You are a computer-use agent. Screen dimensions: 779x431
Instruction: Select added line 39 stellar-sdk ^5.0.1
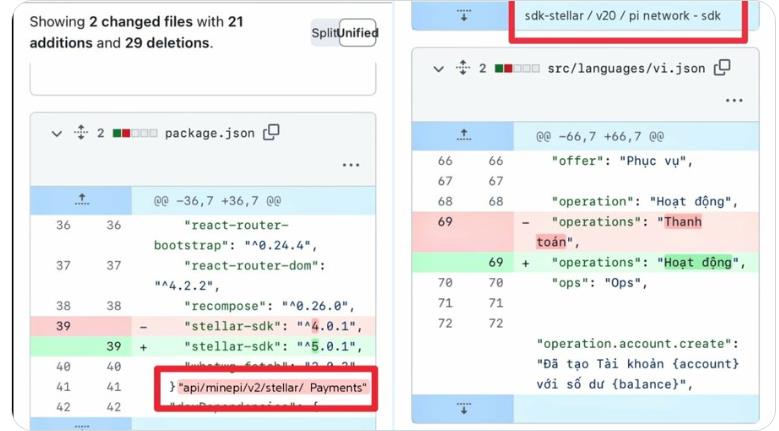tap(203, 347)
